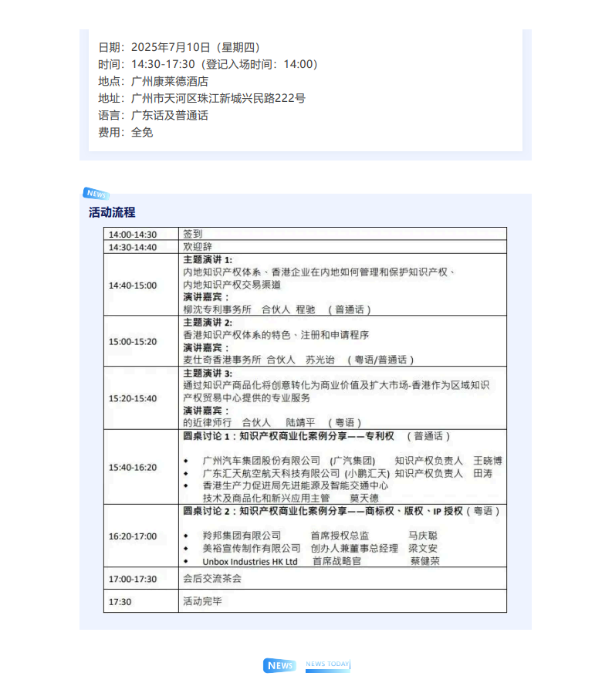The height and width of the screenshot is (700, 612).
Task: Click speaker line 的近律师行 合伙人 陆靖平
Action: (x=272, y=422)
